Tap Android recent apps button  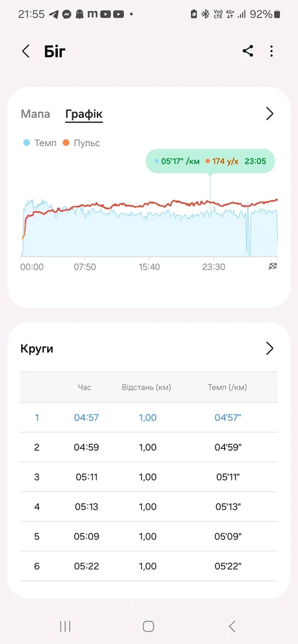65,626
